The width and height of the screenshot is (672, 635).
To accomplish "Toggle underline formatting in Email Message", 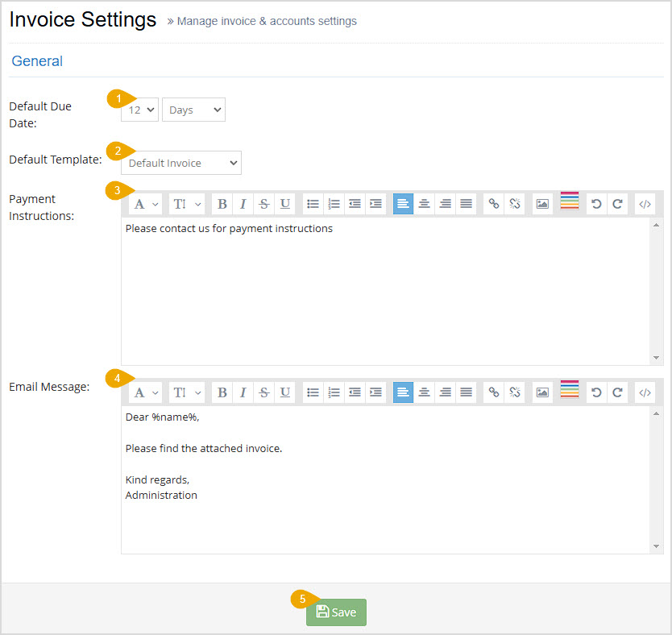I will [x=284, y=392].
